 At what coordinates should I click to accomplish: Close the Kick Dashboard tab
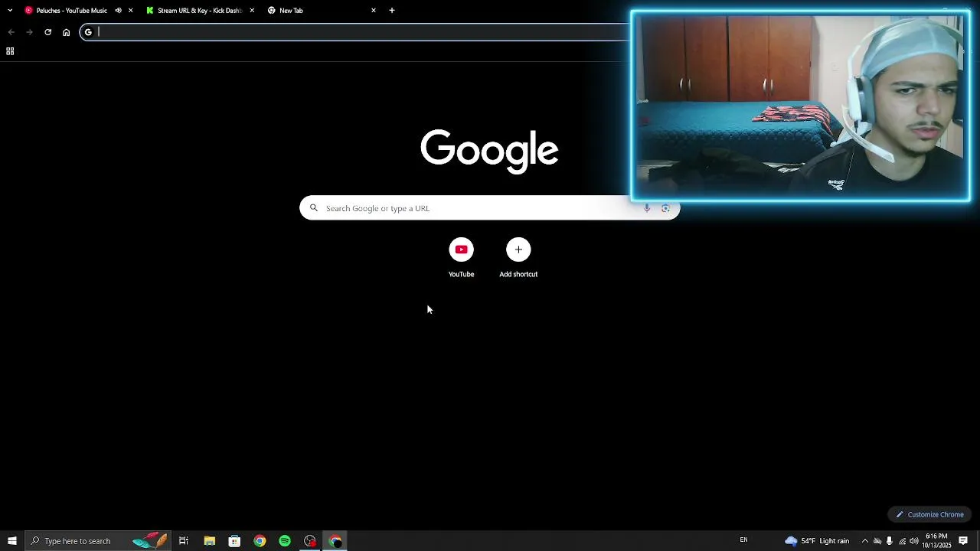pos(252,11)
